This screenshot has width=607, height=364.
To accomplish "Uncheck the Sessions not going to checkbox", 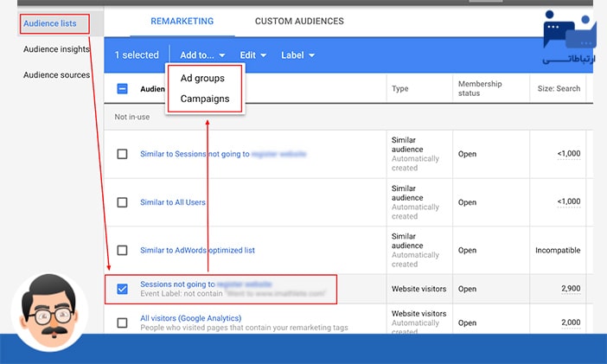I will pyautogui.click(x=122, y=289).
